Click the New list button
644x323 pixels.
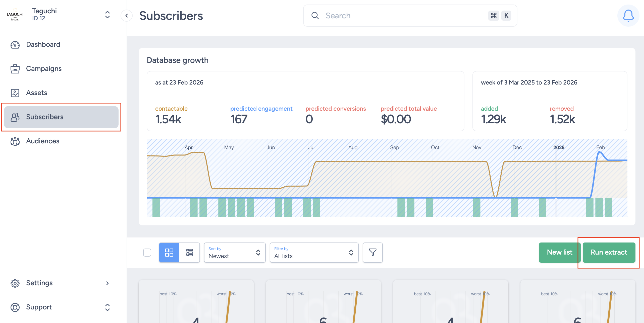click(x=559, y=252)
